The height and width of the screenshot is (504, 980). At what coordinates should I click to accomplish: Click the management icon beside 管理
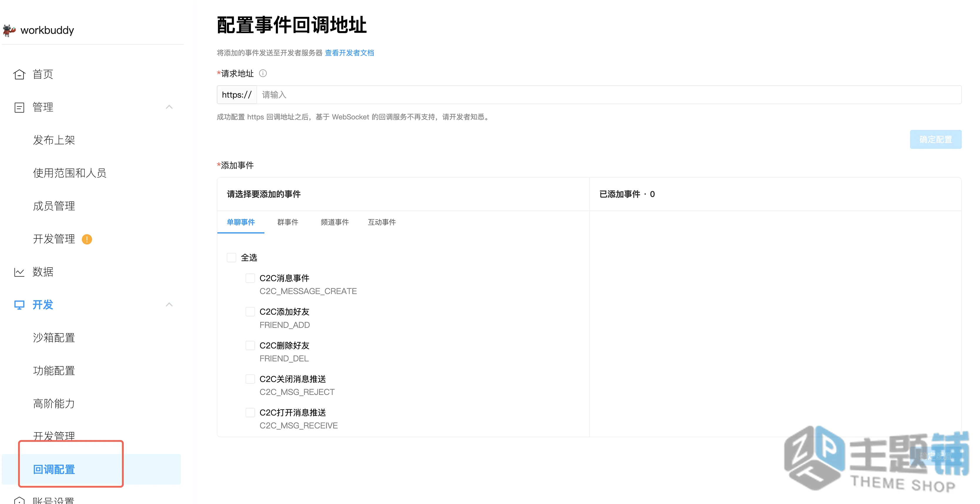point(19,107)
